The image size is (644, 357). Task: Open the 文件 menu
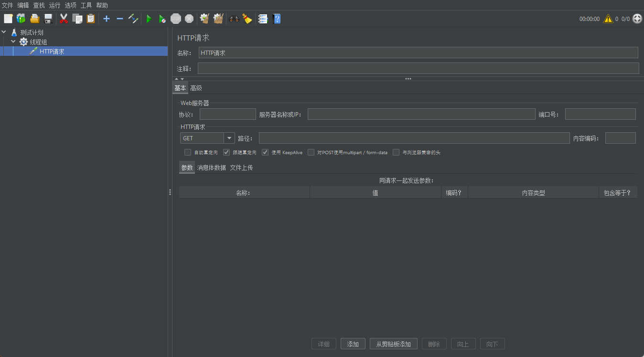(x=8, y=5)
